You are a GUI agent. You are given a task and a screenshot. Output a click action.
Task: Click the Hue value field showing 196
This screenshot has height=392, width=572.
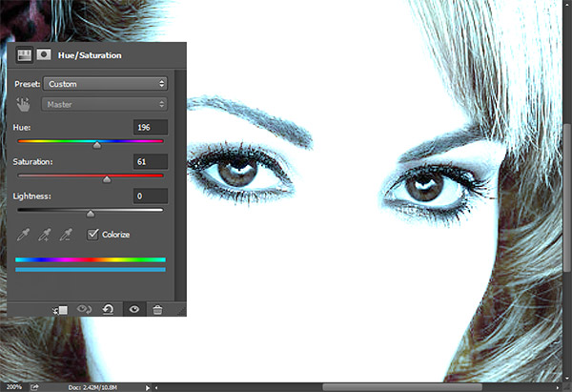(x=151, y=128)
